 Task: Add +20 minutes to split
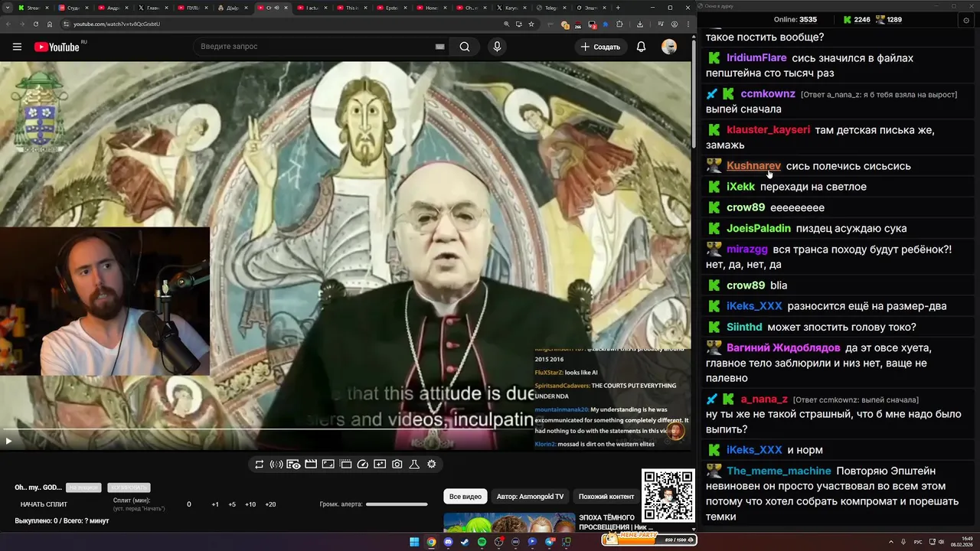click(x=270, y=504)
